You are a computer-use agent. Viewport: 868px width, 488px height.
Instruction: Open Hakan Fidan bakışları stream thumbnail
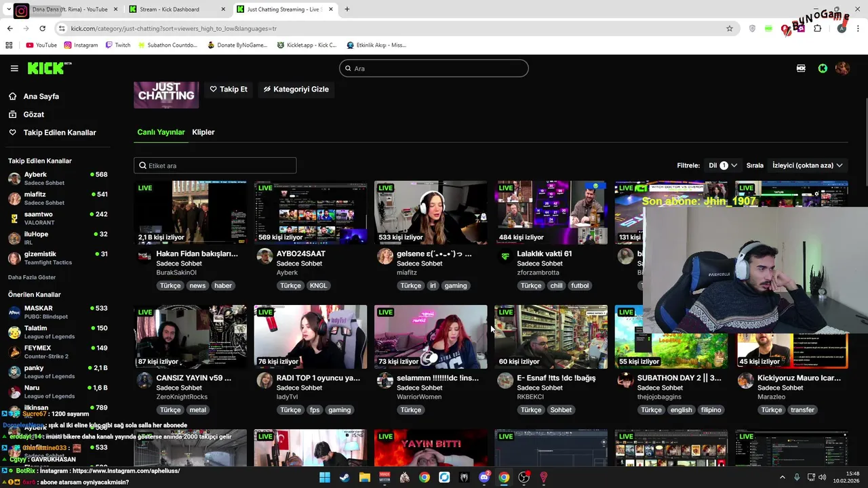pos(191,212)
